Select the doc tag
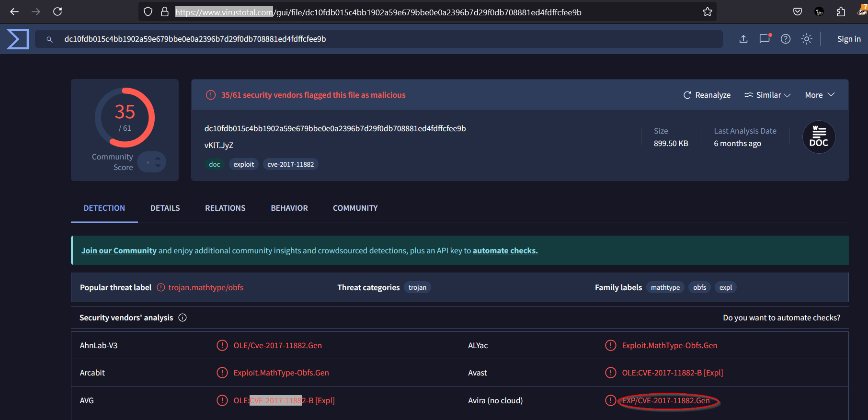The image size is (868, 420). click(214, 164)
